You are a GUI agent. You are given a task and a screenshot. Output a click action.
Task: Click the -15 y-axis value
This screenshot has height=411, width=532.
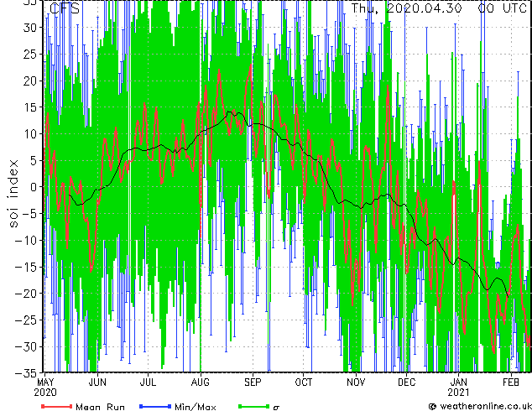26,267
